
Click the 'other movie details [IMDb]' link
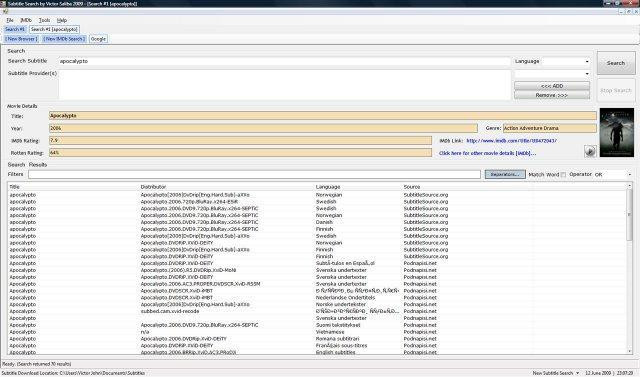(487, 153)
